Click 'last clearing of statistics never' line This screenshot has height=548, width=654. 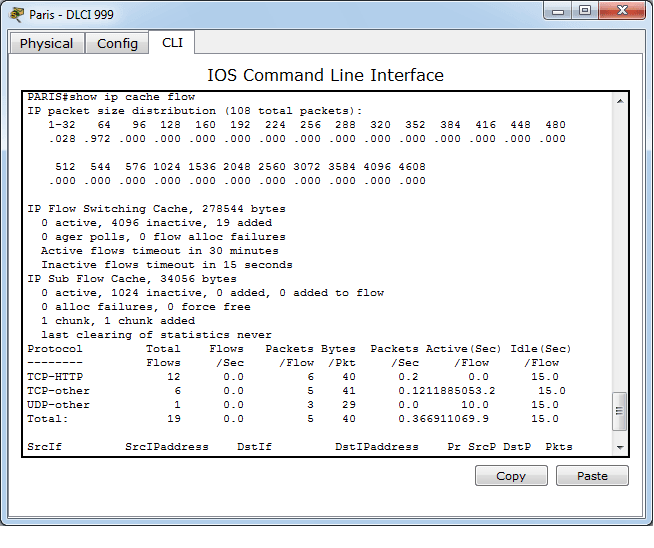(156, 335)
